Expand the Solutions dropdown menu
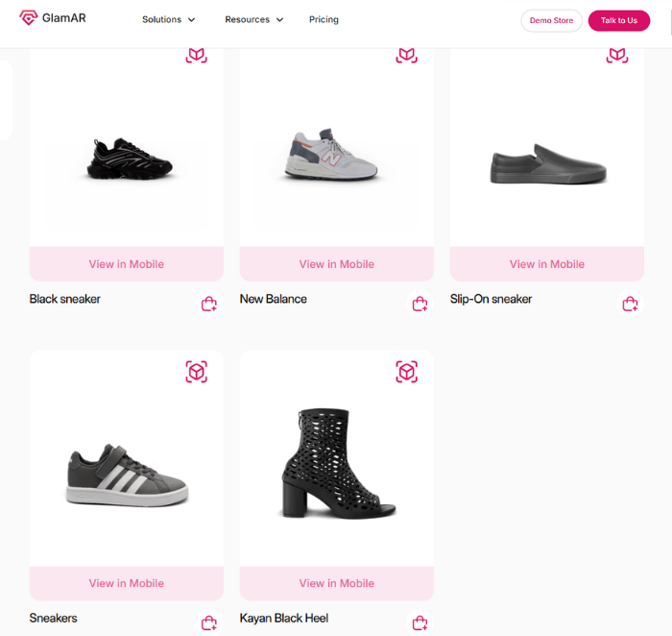 point(169,19)
